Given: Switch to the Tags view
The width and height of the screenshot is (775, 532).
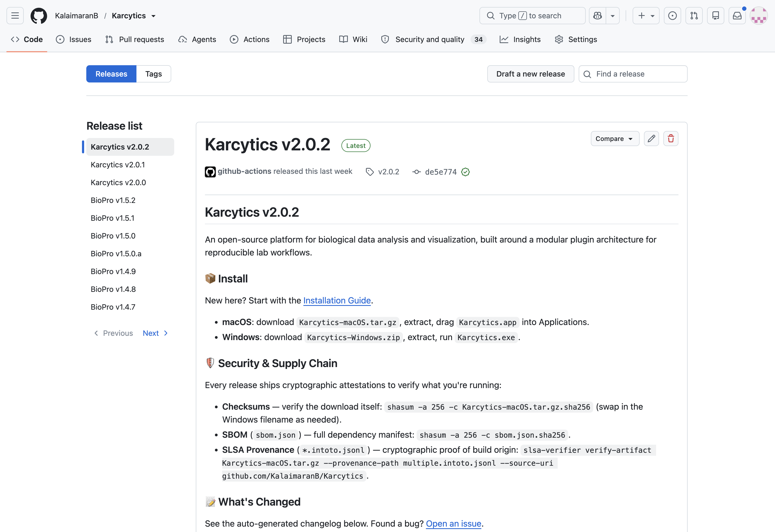Looking at the screenshot, I should click(153, 74).
